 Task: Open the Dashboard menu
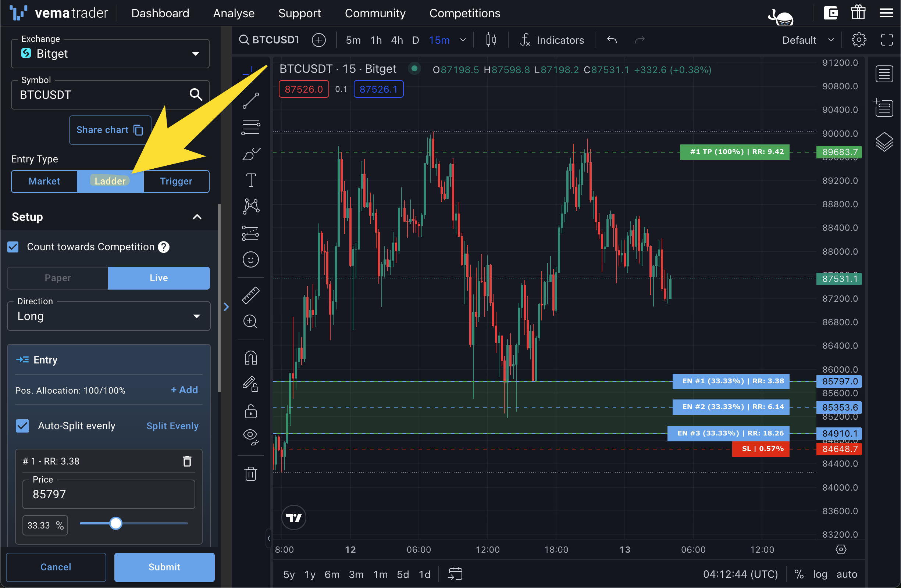[x=160, y=13]
